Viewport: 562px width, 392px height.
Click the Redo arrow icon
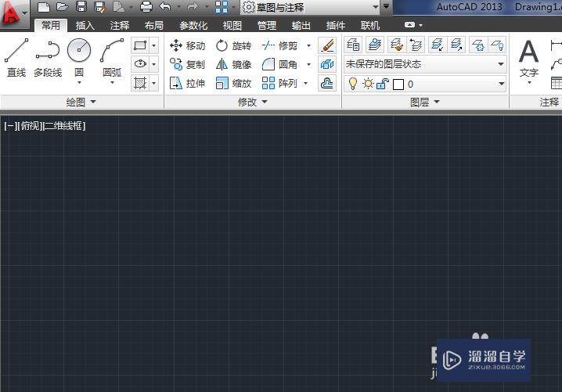coord(193,7)
